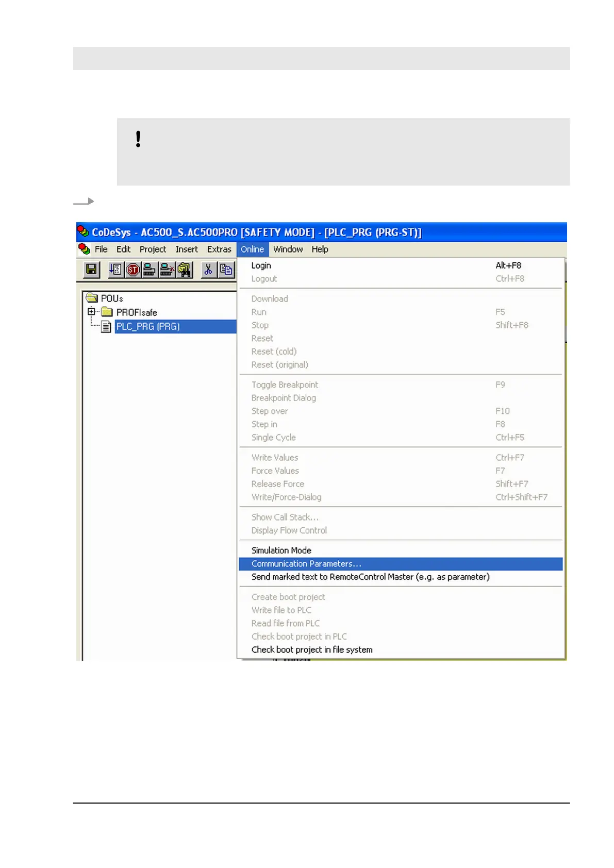Image resolution: width=614 pixels, height=868 pixels.
Task: Click the greyed Display Flow Control entry
Action: pyautogui.click(x=401, y=530)
